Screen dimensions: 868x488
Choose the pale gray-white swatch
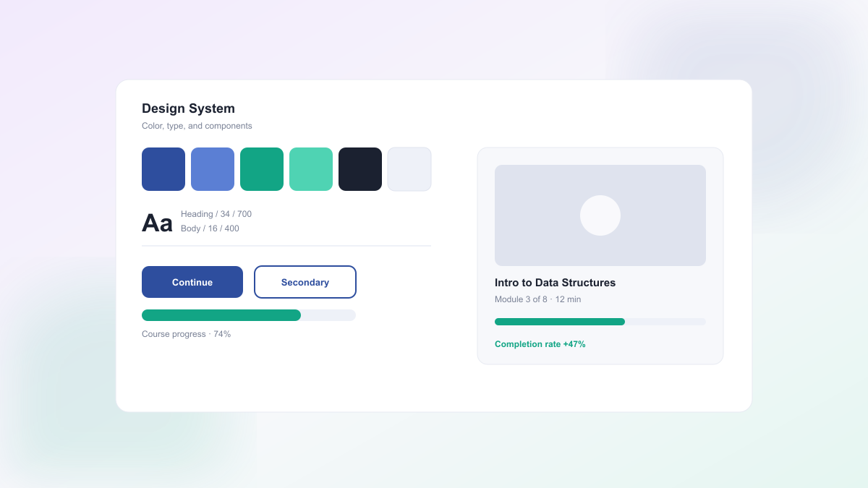[x=409, y=169]
